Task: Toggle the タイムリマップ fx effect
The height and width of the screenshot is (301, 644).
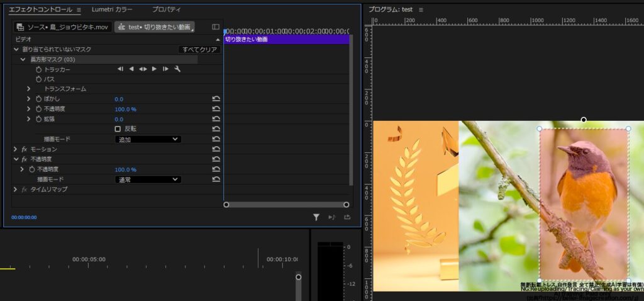Action: point(25,190)
